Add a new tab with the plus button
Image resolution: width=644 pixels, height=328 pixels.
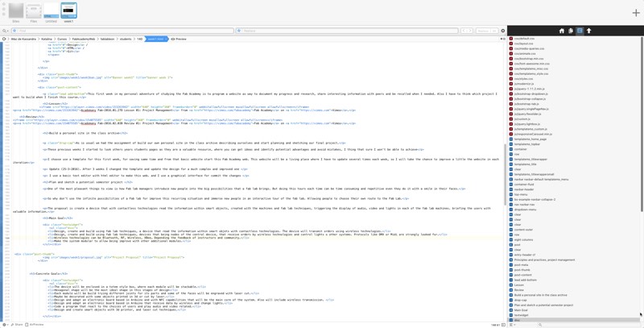(636, 13)
